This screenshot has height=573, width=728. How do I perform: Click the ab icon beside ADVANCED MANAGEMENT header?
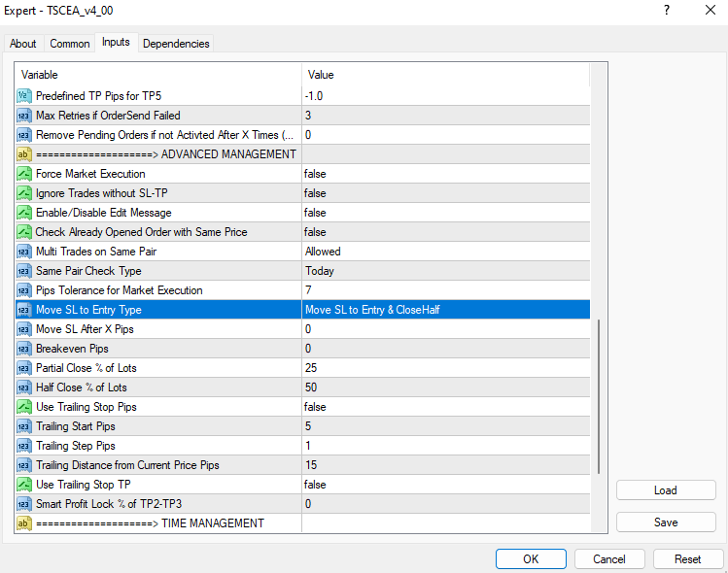point(24,154)
